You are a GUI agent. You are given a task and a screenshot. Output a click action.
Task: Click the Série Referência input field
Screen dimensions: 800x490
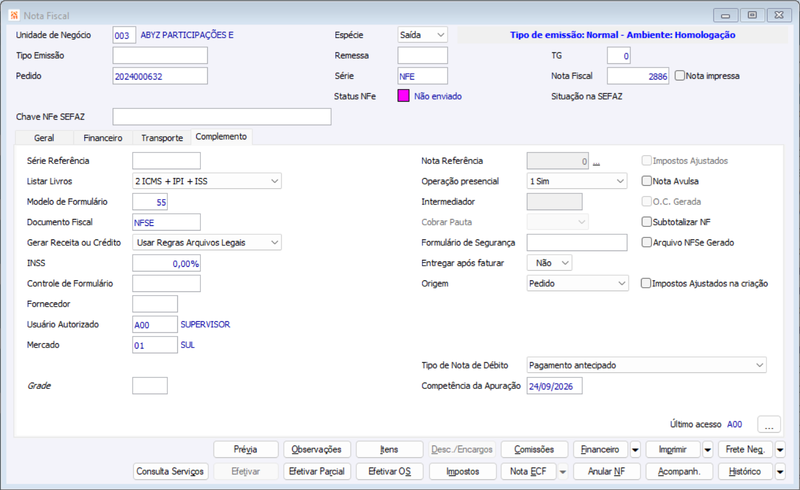[166, 161]
